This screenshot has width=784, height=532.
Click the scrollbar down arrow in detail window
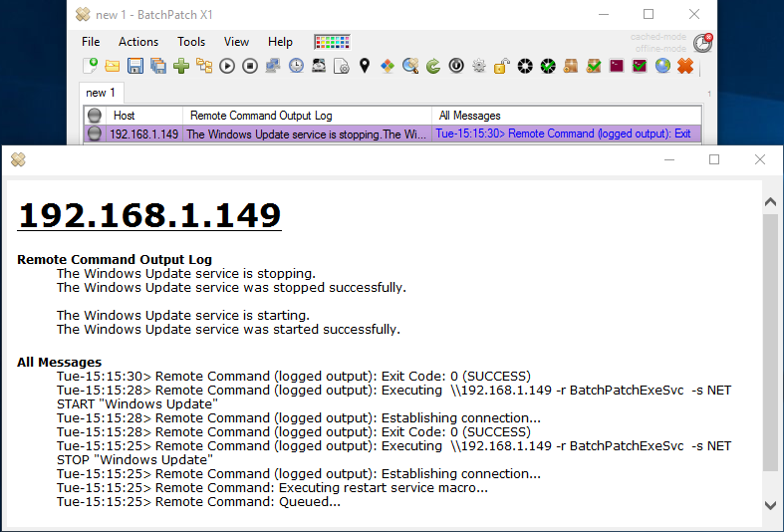[770, 505]
